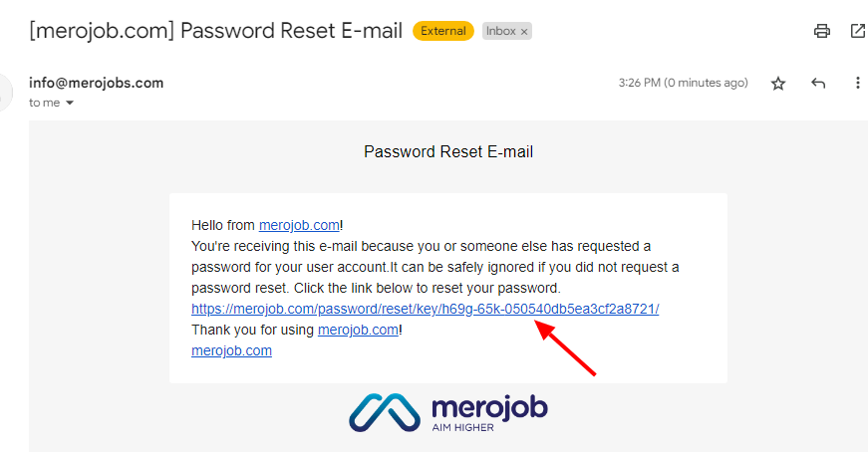This screenshot has height=452, width=868.
Task: Click the email subject line title
Action: click(215, 31)
